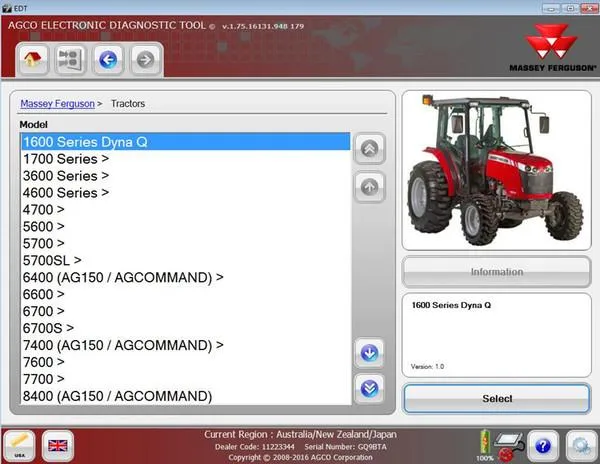600x464 pixels.
Task: Click the Version: 1.0 label
Action: [427, 366]
